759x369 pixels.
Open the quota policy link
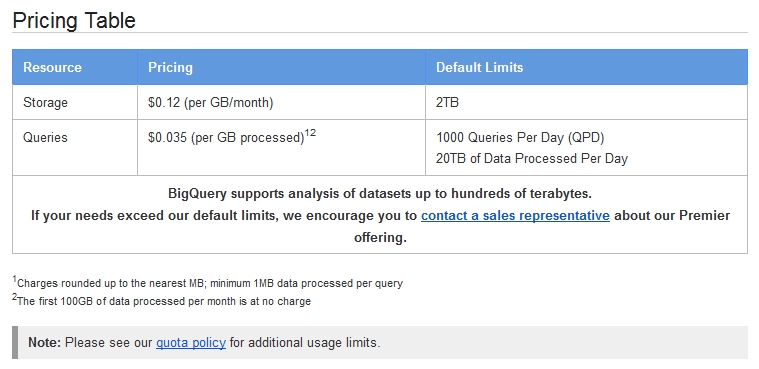[191, 343]
